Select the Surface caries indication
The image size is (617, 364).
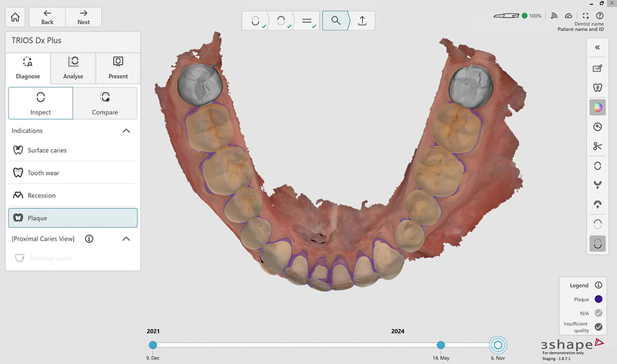click(x=47, y=150)
